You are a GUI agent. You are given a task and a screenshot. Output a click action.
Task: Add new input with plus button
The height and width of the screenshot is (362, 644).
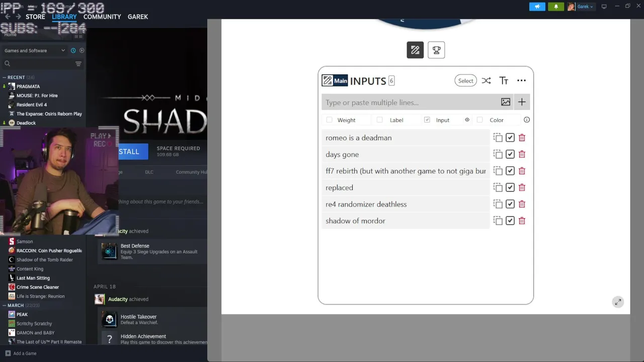point(522,102)
